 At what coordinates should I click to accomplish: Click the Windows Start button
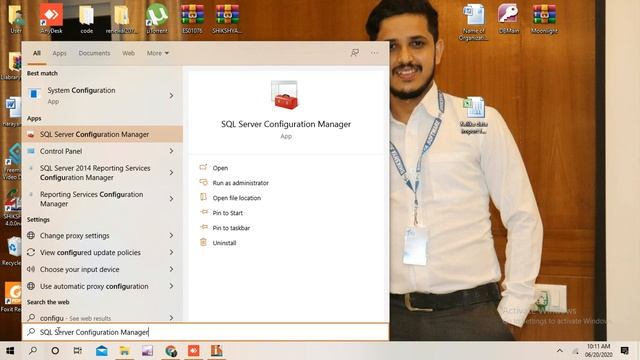pyautogui.click(x=10, y=351)
